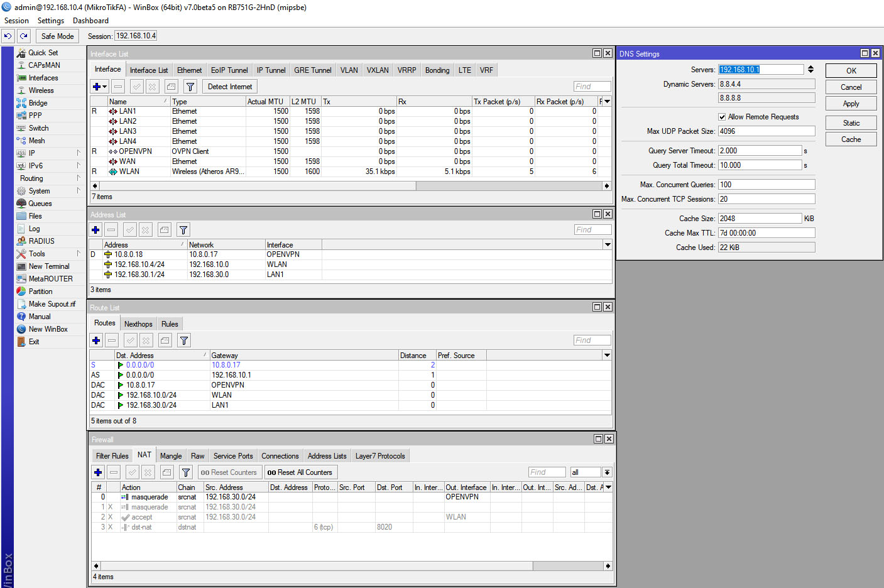884x588 pixels.
Task: Click the Undo arrow in the top toolbar
Action: (x=8, y=36)
